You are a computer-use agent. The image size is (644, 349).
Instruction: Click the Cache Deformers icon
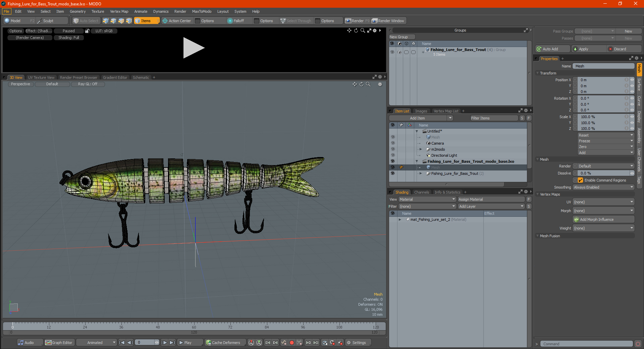point(209,343)
